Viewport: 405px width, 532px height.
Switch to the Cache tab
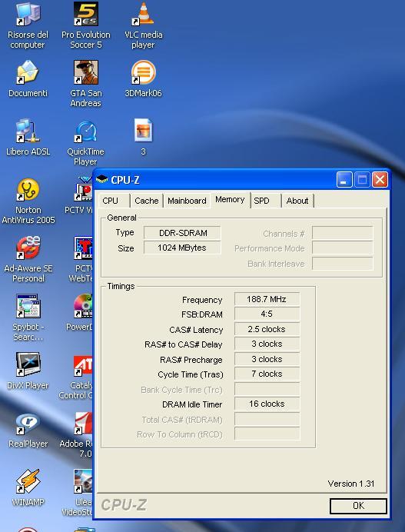[147, 201]
